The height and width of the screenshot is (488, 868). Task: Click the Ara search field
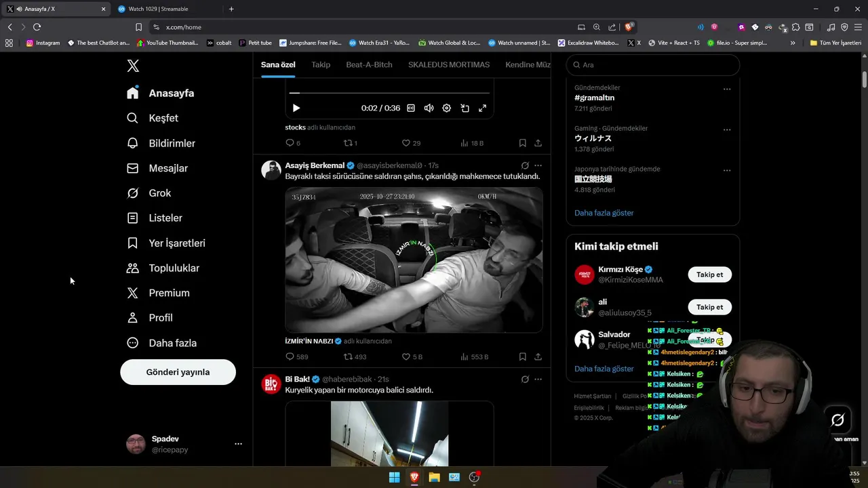652,65
